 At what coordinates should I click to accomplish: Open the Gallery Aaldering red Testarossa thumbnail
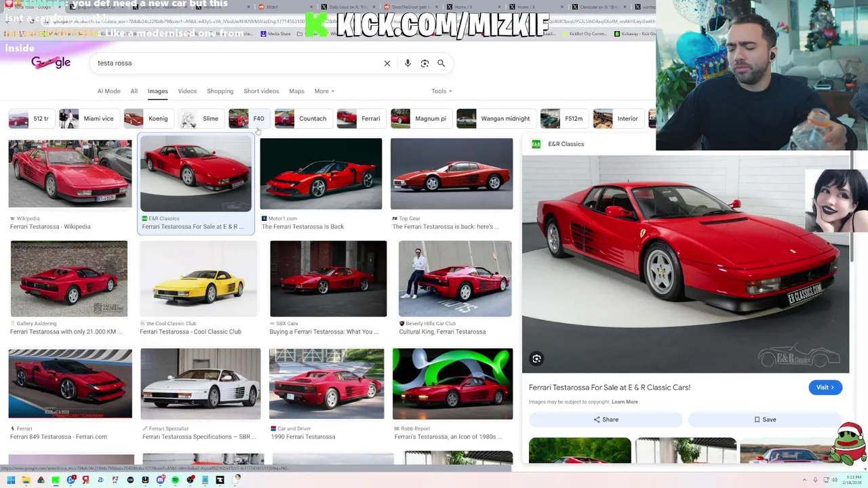pyautogui.click(x=68, y=279)
